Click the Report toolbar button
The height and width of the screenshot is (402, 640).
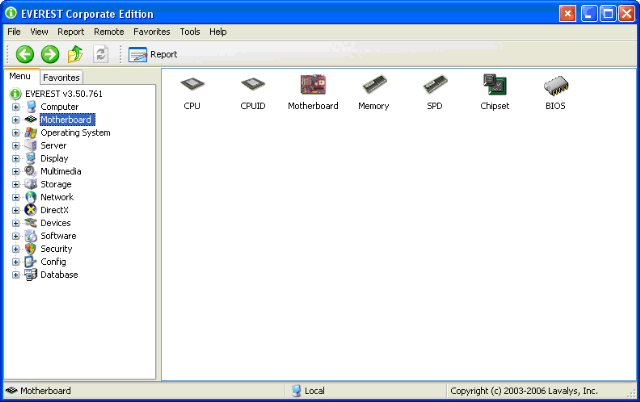153,55
